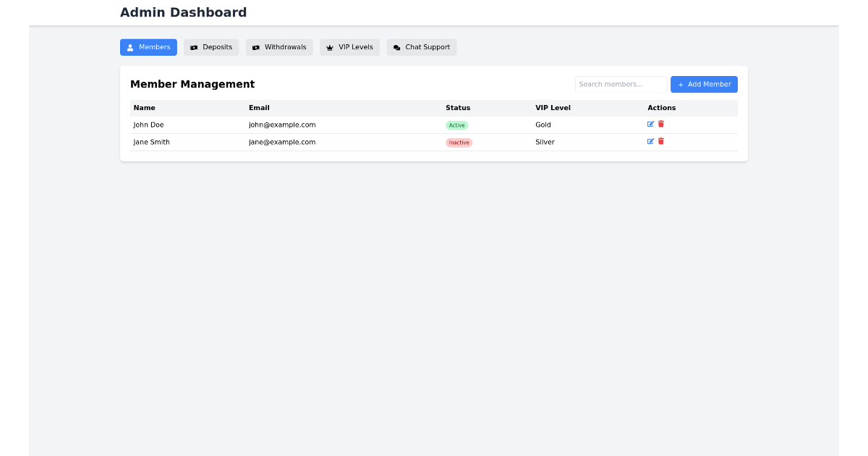Open the Chat Support tab

(422, 47)
